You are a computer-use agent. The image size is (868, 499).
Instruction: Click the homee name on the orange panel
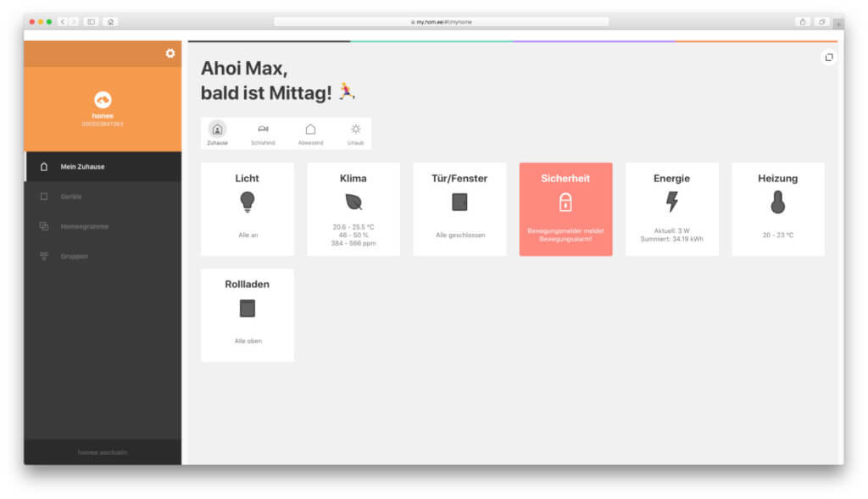(x=102, y=115)
